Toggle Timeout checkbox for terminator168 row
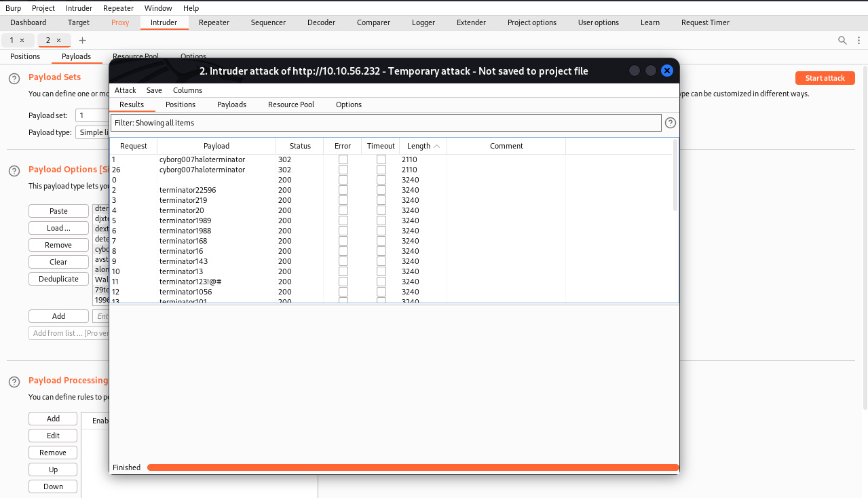Viewport: 868px width, 498px height. pyautogui.click(x=381, y=241)
